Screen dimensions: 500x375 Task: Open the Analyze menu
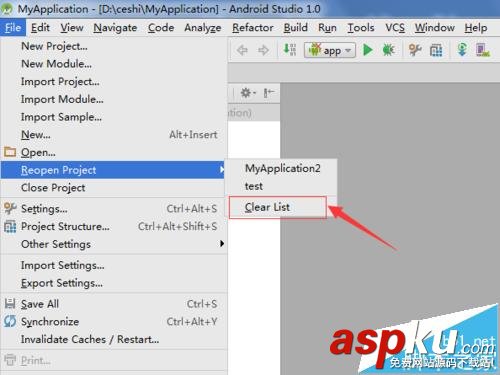coord(203,28)
